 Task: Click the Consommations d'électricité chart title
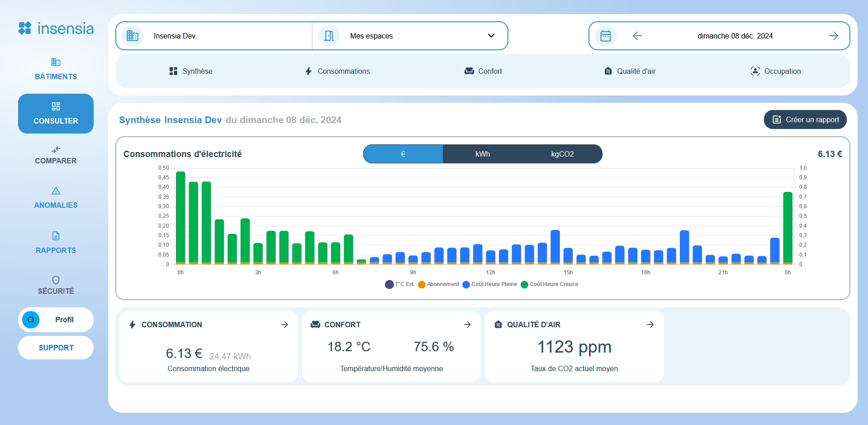182,154
